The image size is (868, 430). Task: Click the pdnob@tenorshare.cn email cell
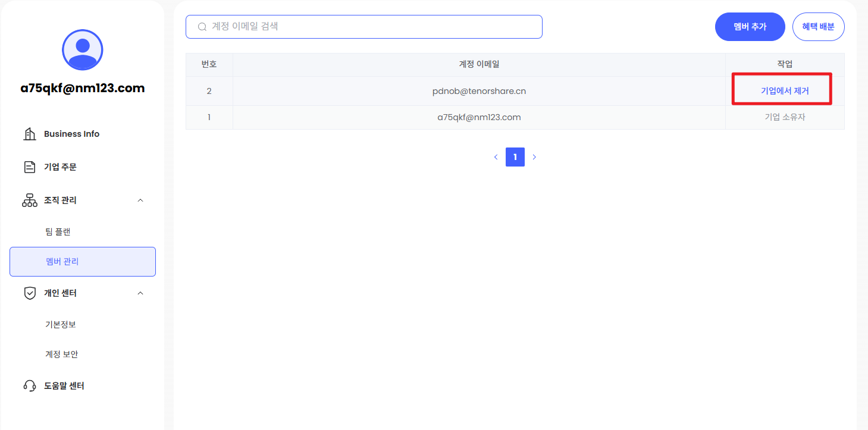click(x=479, y=91)
